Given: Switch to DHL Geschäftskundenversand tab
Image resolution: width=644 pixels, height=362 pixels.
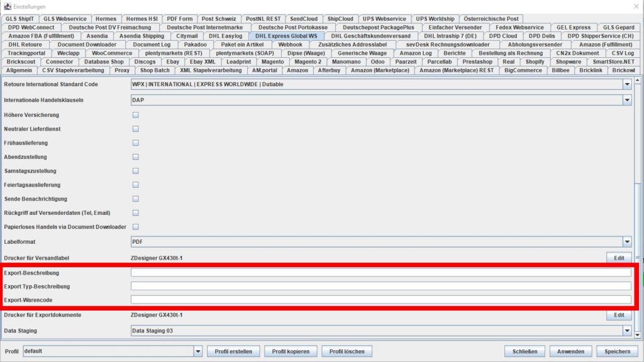Looking at the screenshot, I should (370, 36).
